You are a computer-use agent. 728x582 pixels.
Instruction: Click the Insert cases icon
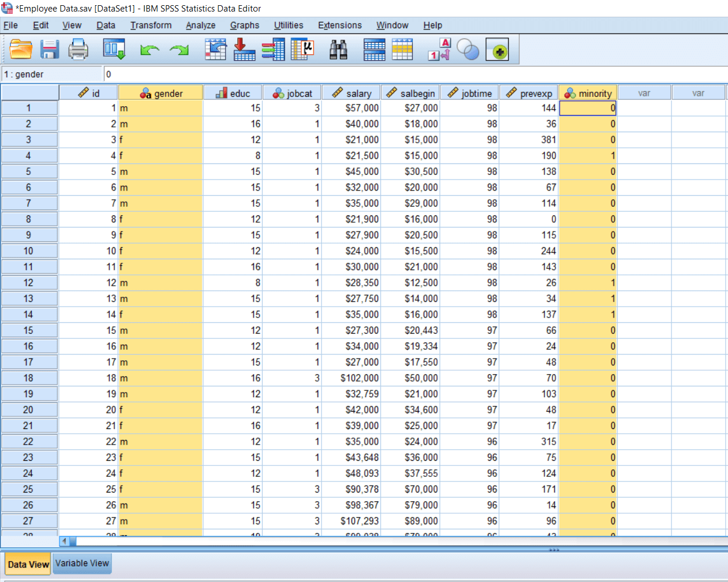[x=374, y=50]
